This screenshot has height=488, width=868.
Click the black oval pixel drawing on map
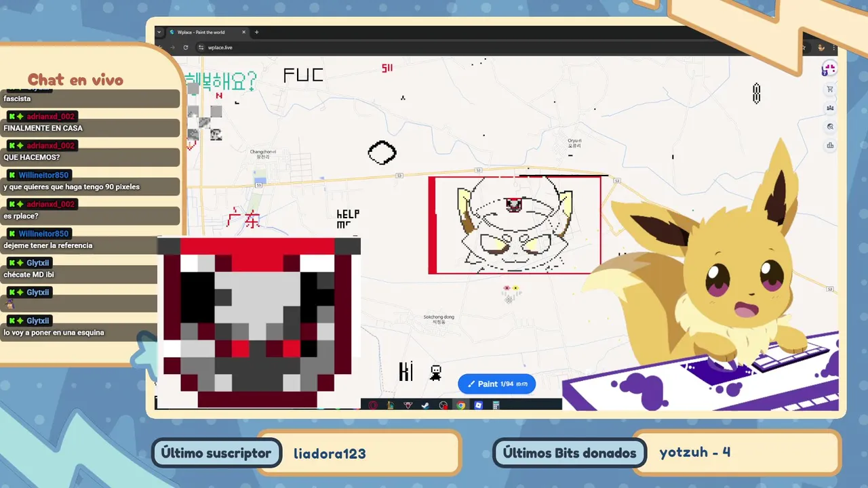point(382,152)
